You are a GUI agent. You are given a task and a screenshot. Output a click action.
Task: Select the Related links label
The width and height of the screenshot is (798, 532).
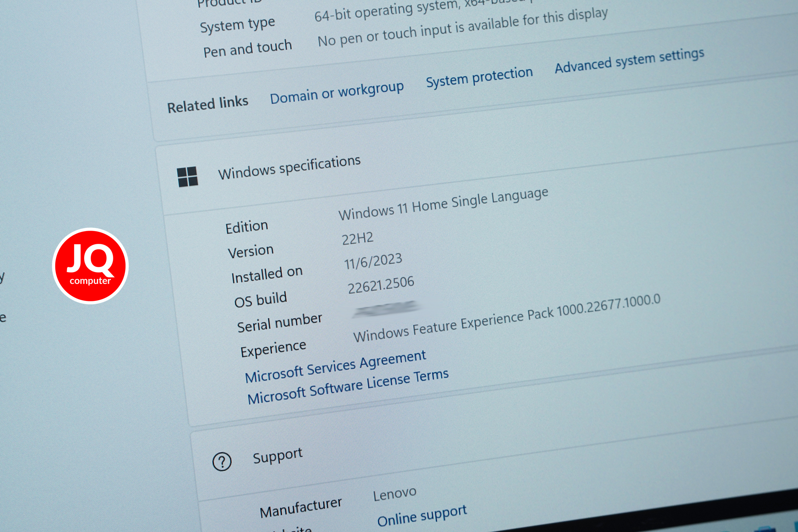[x=207, y=105]
